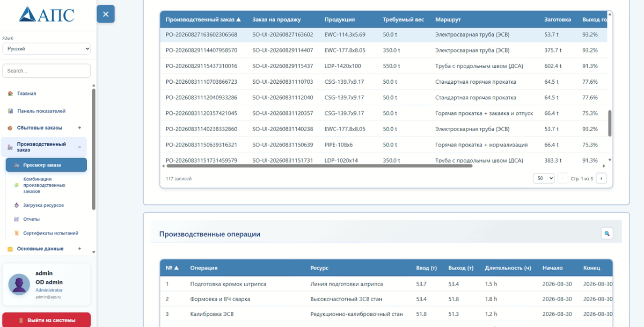Select order row PO-20260827163602306568
The image size is (644, 327).
tap(384, 34)
